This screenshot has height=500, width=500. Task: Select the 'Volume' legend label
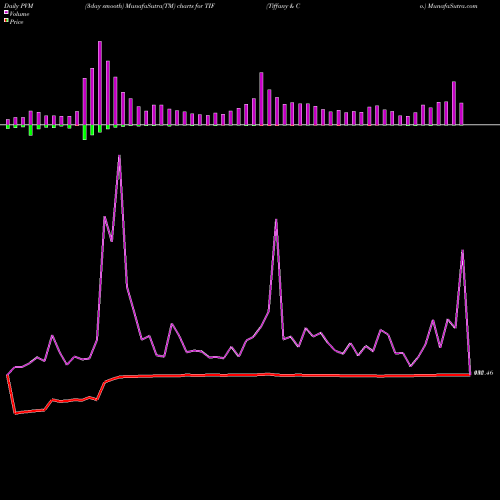pos(19,14)
